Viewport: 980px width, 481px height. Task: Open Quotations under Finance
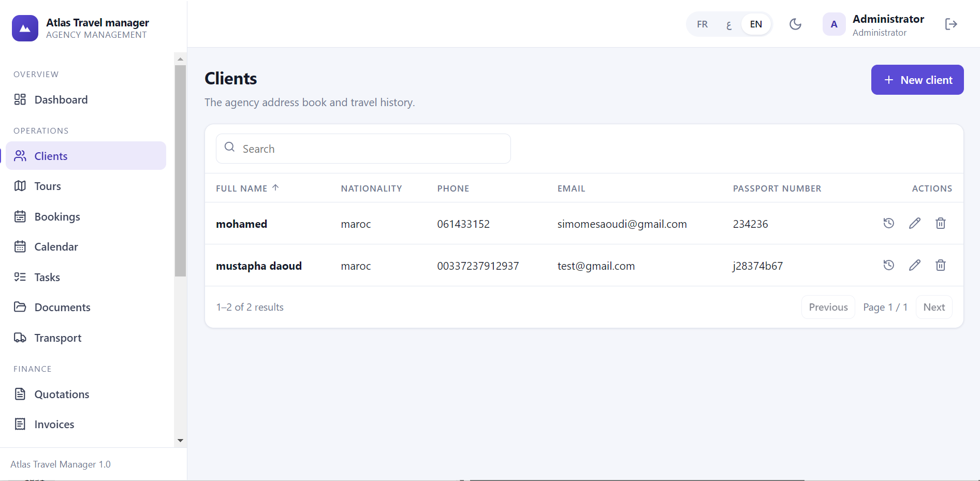[86, 394]
